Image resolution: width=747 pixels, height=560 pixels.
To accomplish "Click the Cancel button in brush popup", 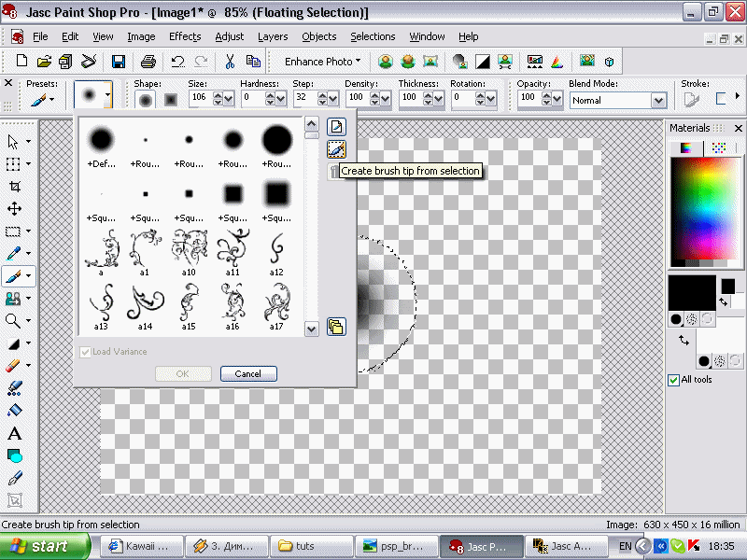I will [248, 374].
